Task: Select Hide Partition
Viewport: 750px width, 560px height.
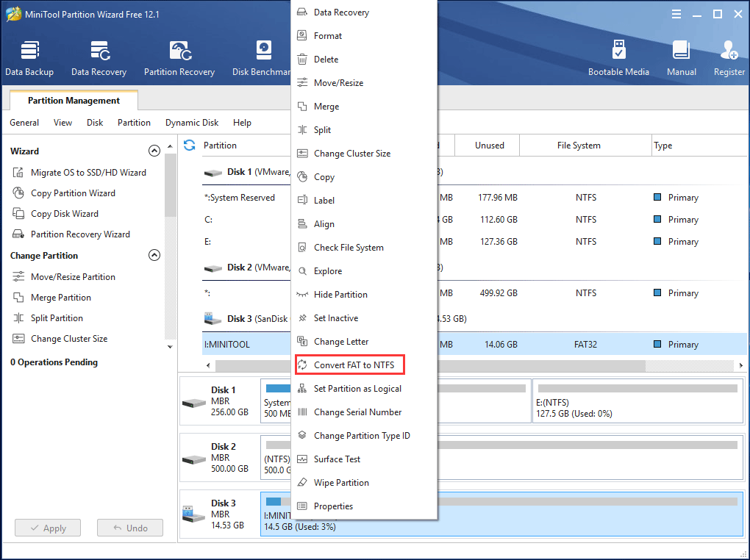Action: (x=364, y=294)
